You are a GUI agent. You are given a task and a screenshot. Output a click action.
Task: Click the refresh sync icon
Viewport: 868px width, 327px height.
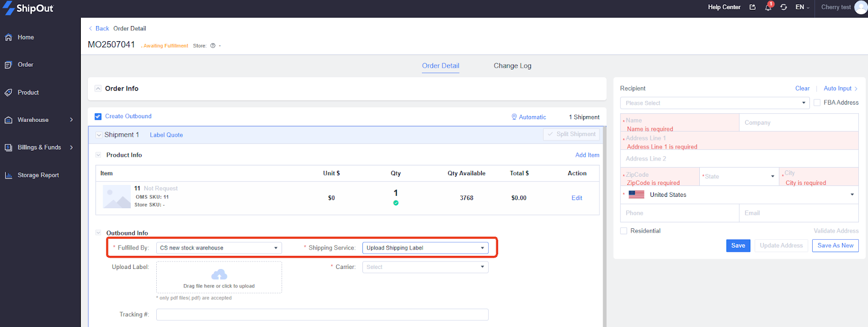coord(783,7)
